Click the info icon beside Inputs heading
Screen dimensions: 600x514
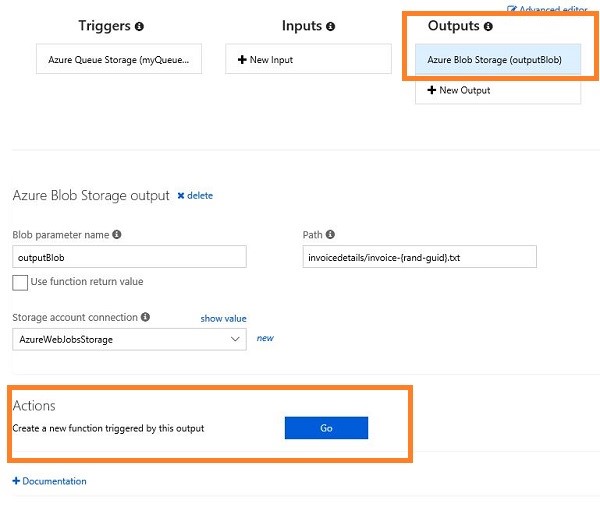click(x=331, y=26)
